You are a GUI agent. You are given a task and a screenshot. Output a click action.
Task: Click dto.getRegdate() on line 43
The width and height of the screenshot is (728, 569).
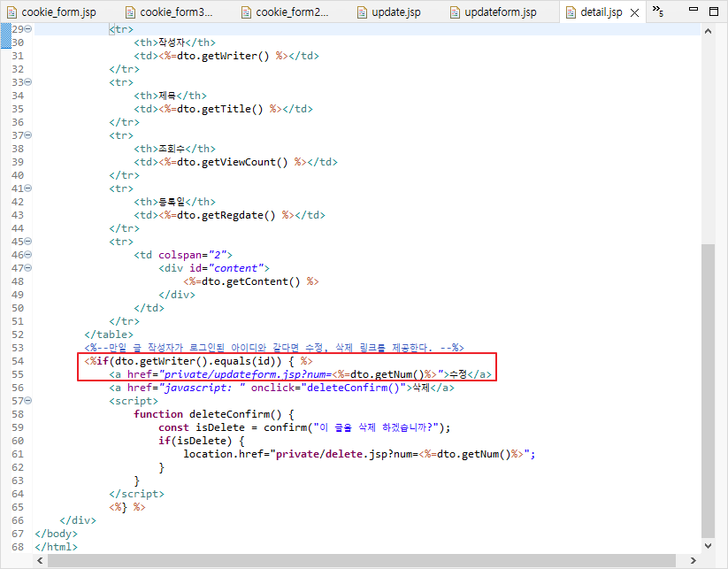[x=226, y=215]
